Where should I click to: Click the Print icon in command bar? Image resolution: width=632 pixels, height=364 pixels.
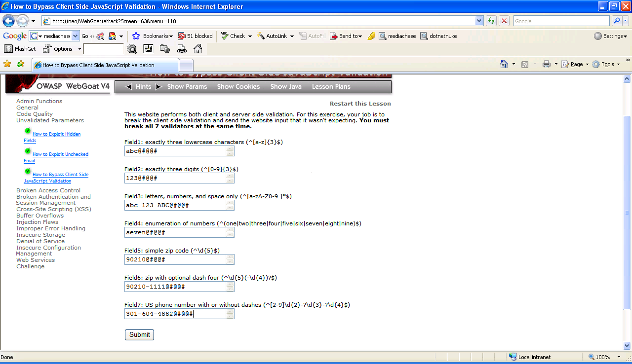(x=546, y=64)
